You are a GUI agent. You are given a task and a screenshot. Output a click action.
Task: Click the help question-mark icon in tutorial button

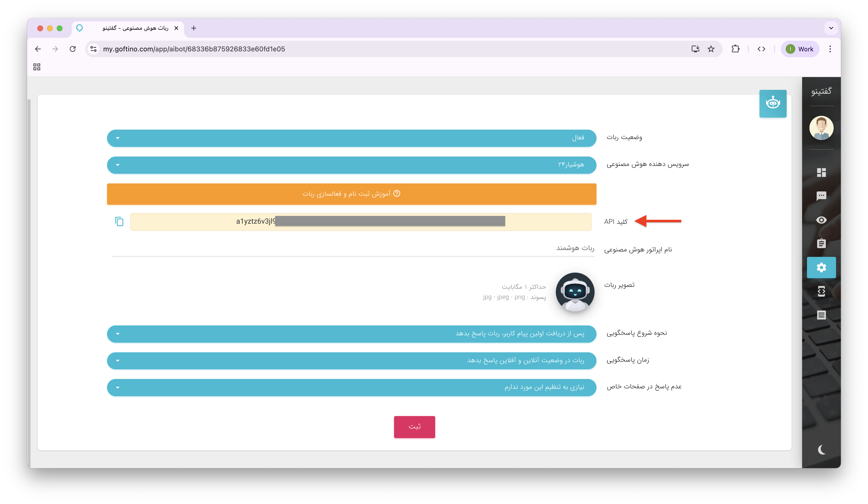tap(397, 193)
